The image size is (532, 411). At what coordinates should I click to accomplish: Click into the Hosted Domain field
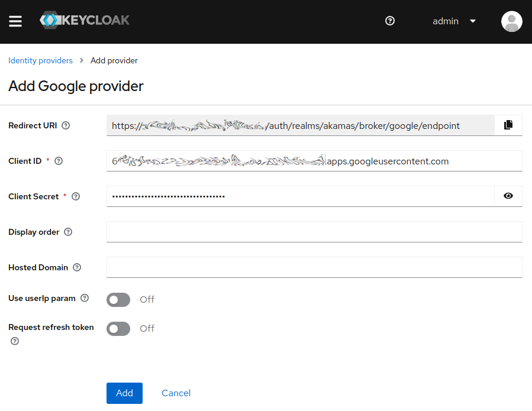point(314,267)
